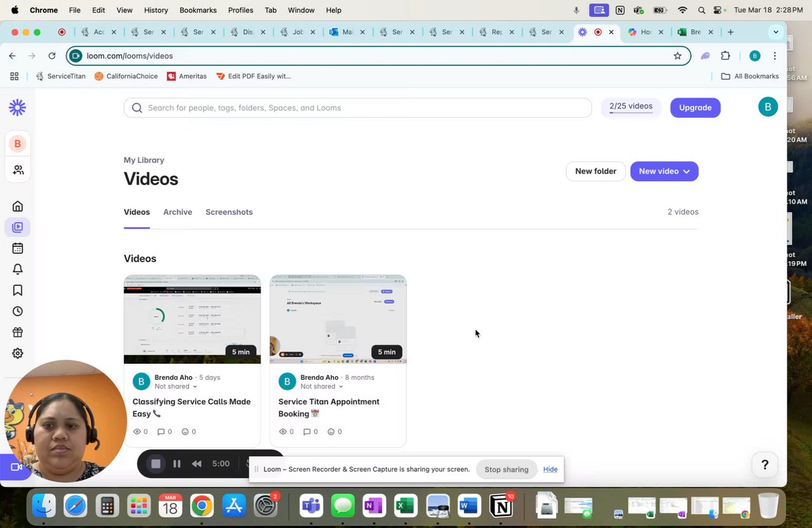Focus the Loom search field

(358, 108)
